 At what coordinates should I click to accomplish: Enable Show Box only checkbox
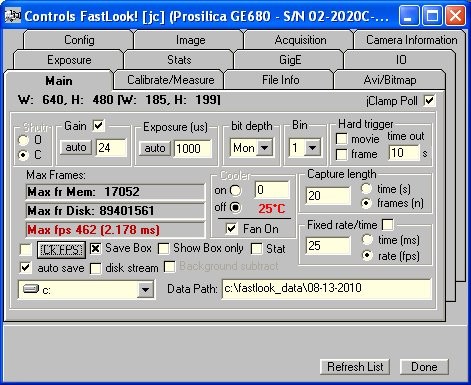163,249
